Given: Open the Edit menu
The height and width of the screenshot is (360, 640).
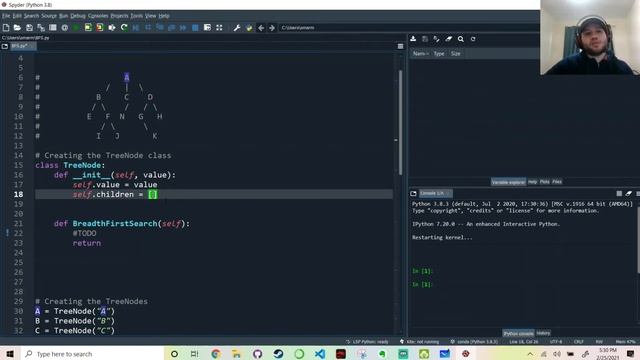Looking at the screenshot, I should click(x=17, y=16).
